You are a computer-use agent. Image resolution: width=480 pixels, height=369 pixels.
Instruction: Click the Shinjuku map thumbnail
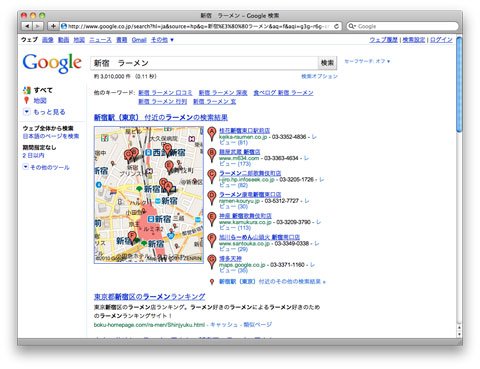(x=149, y=195)
